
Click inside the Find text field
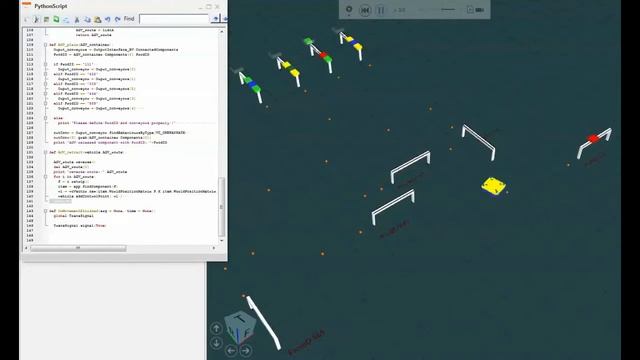[174, 19]
